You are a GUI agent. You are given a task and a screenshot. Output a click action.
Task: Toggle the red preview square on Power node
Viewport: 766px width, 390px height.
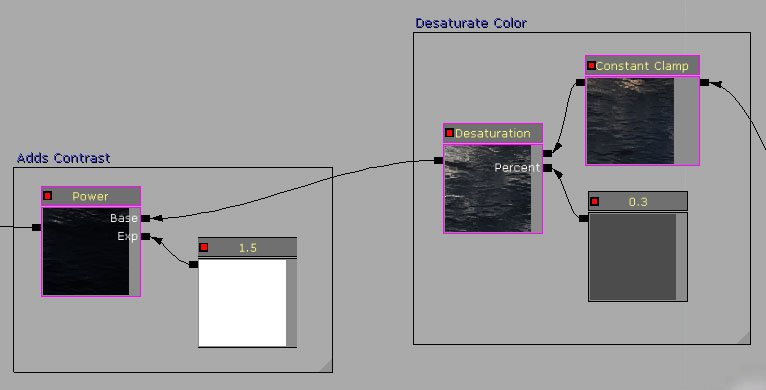pos(47,196)
